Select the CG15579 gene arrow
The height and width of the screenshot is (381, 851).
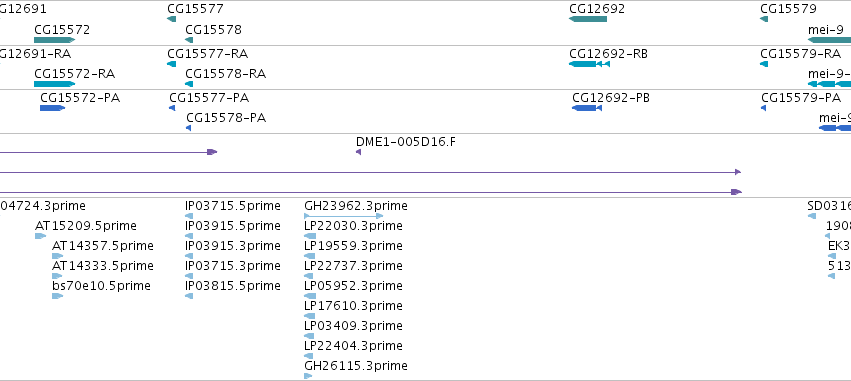point(764,19)
